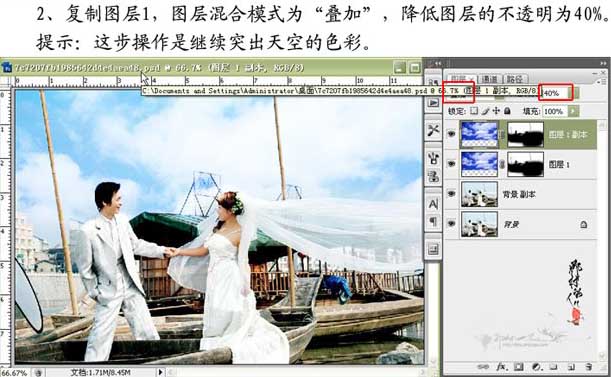Add a layer style with fx icon
This screenshot has height=377, width=611.
501,367
